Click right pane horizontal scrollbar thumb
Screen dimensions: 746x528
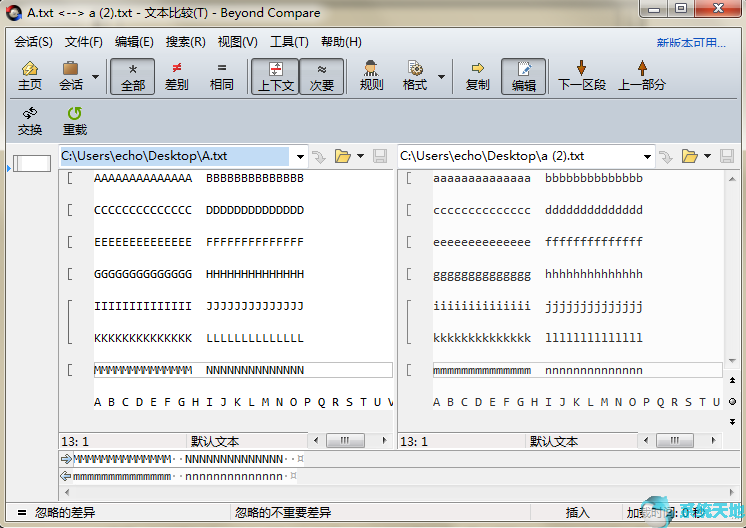click(674, 440)
